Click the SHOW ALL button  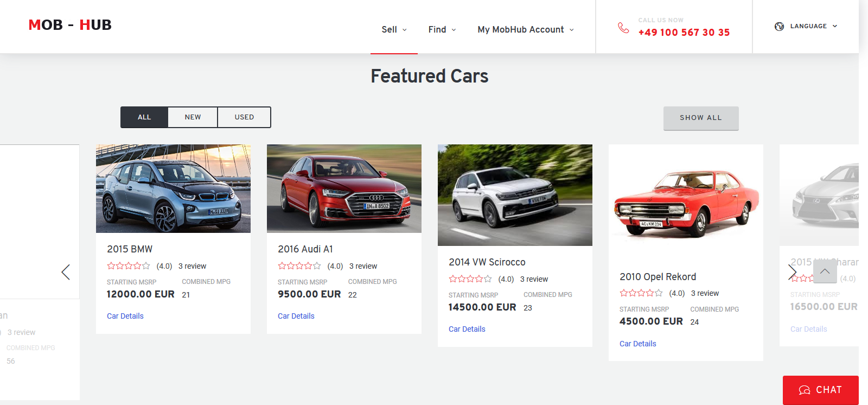[700, 118]
